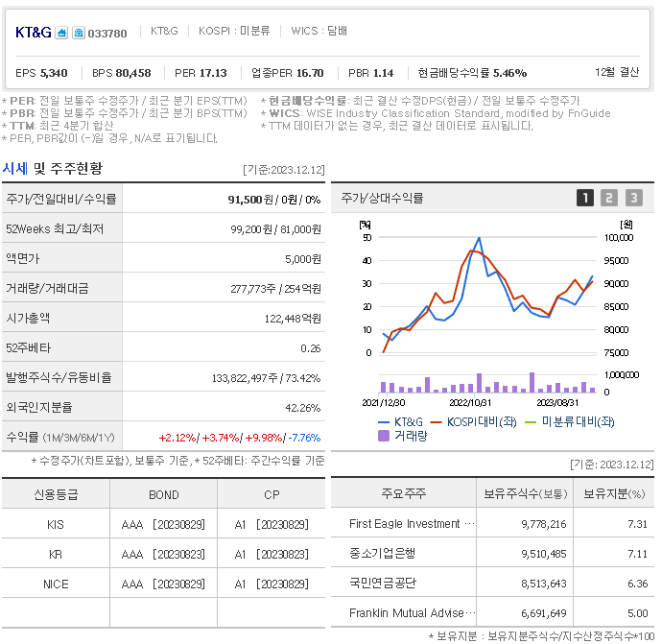Click the +2.12% one-month return
The height and width of the screenshot is (644, 662).
click(177, 438)
